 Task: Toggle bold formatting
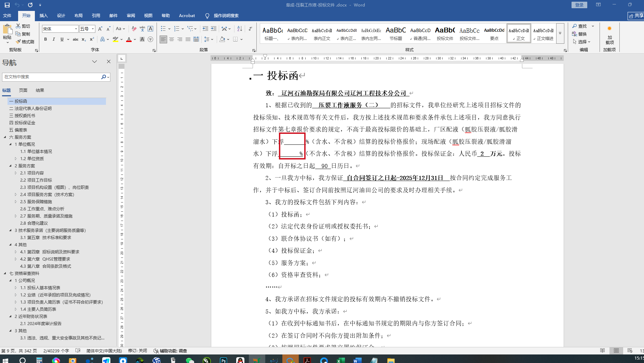45,40
